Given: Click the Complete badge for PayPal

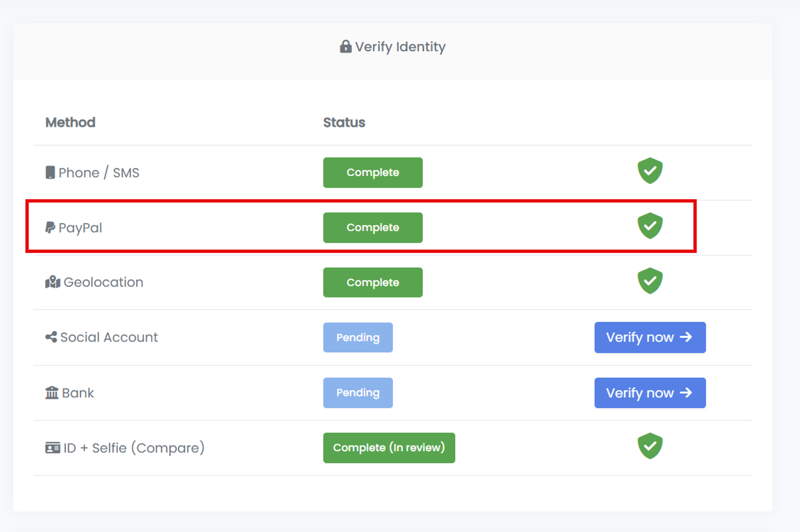Looking at the screenshot, I should [x=372, y=228].
